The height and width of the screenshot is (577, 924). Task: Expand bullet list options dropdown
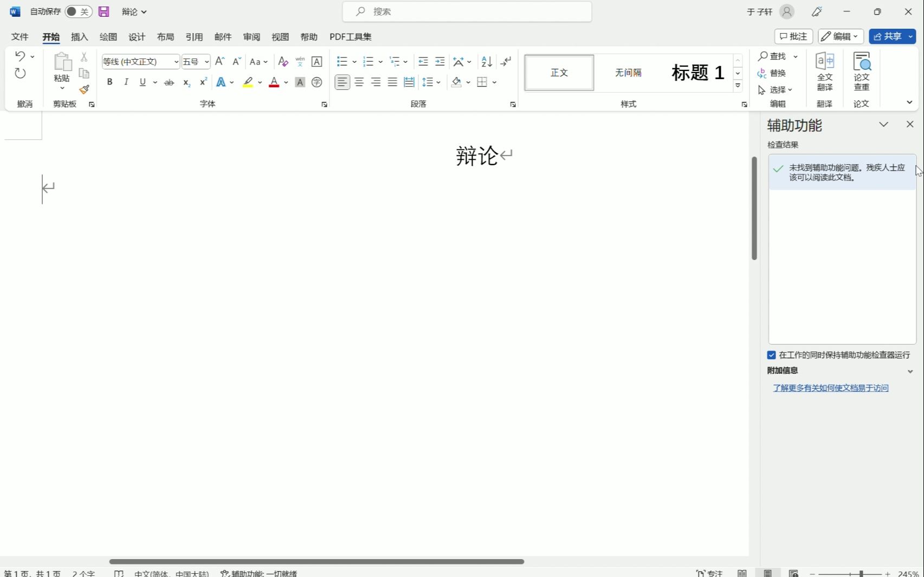[x=354, y=62]
